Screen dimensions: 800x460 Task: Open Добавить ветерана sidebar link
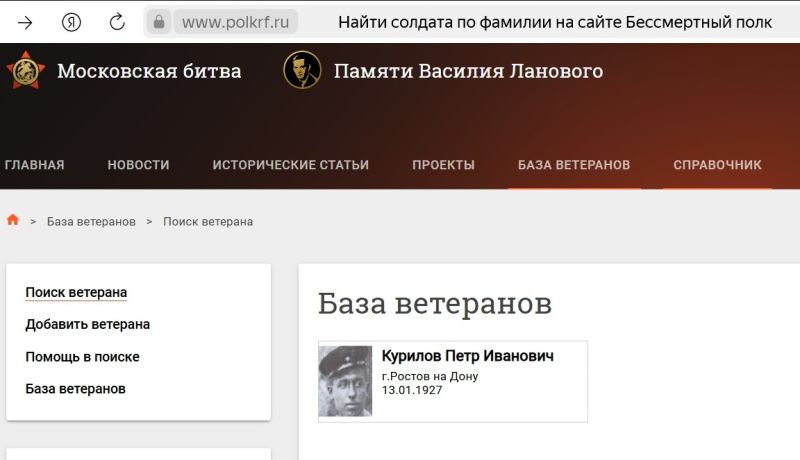pyautogui.click(x=87, y=324)
